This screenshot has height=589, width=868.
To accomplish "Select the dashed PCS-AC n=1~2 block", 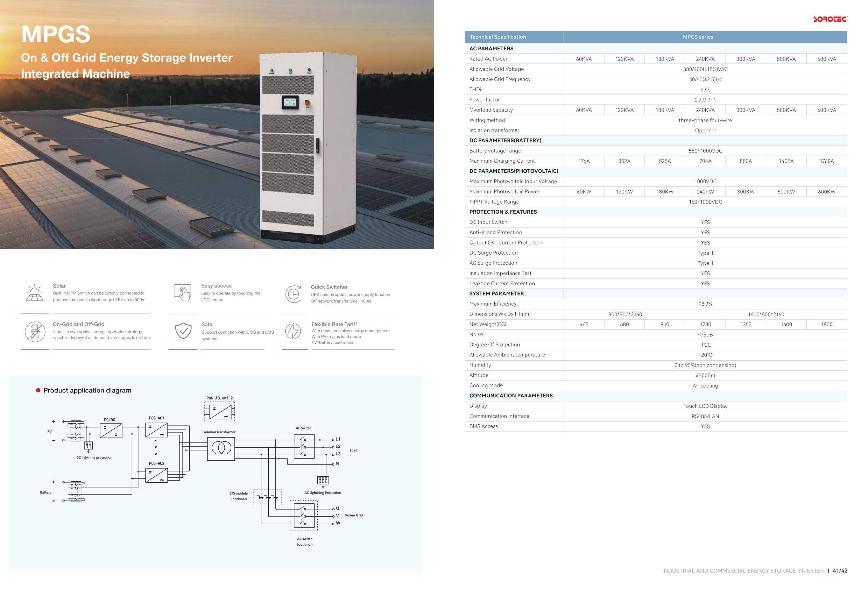I will click(220, 412).
